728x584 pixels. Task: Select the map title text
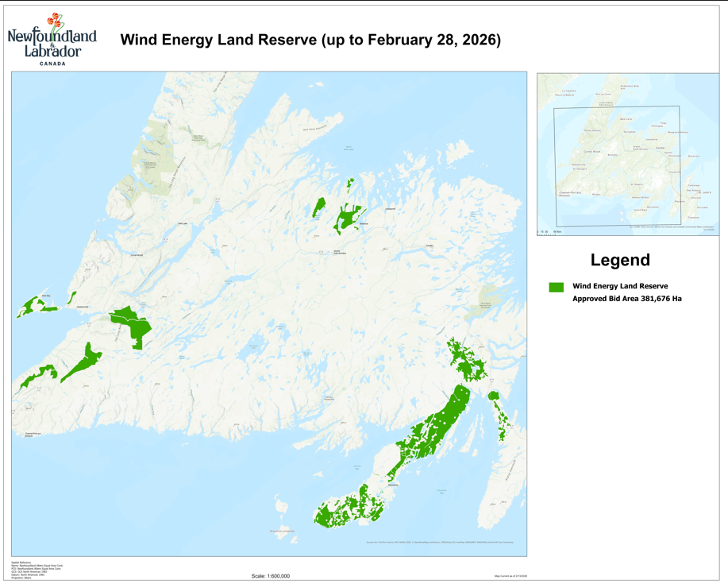point(310,40)
